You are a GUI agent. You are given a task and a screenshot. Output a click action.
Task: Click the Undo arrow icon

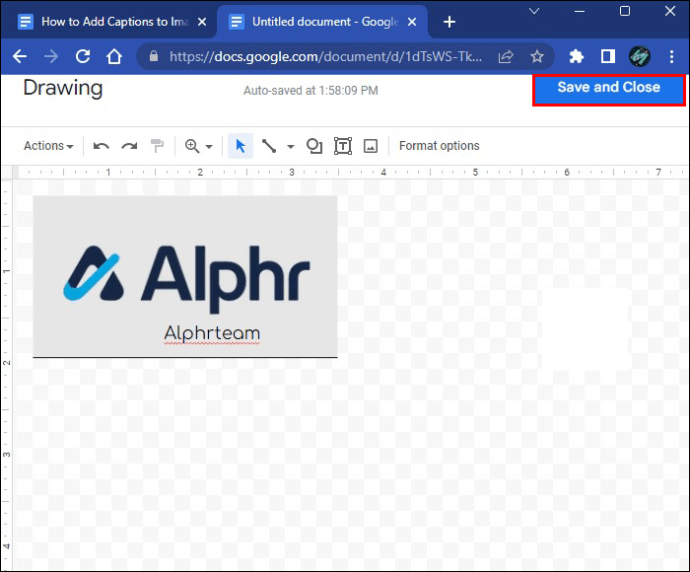tap(101, 146)
